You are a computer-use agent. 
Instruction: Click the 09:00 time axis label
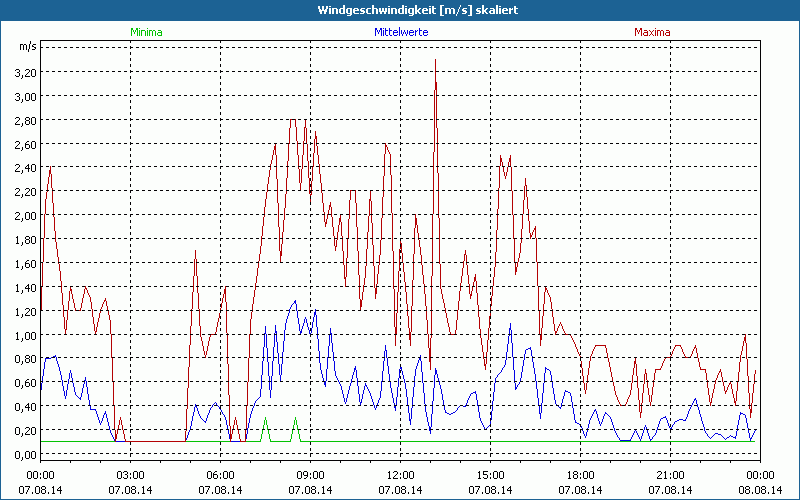310,475
